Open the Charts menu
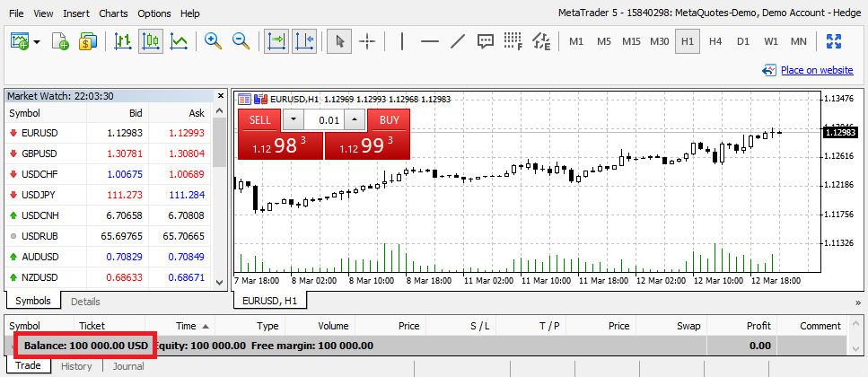This screenshot has width=868, height=377. (113, 13)
